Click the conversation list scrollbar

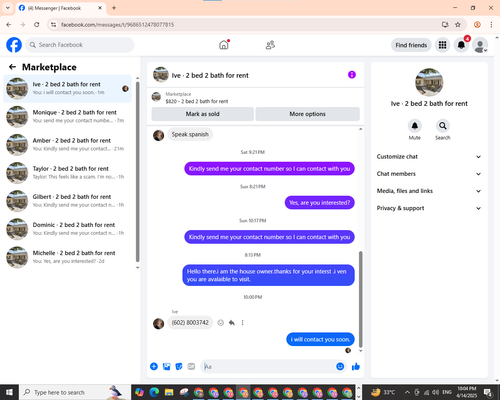137,172
